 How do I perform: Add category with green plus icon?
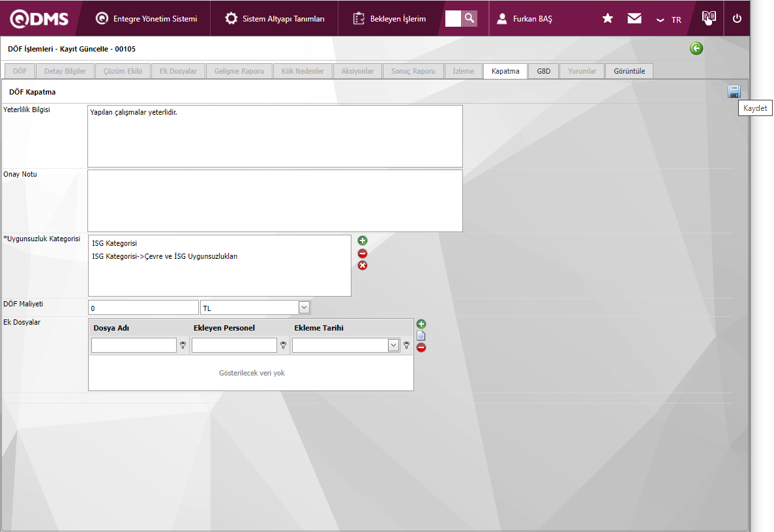pyautogui.click(x=363, y=241)
